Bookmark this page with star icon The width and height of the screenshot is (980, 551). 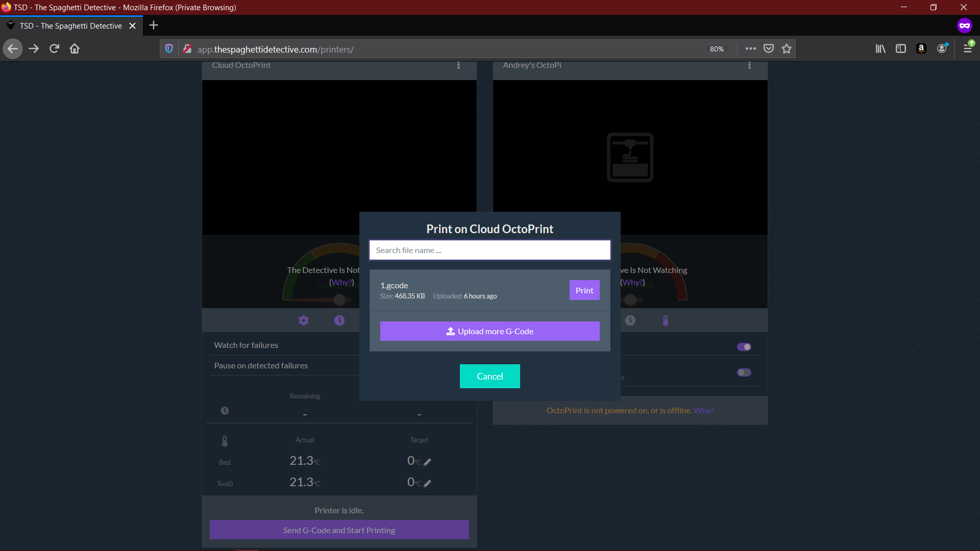pos(787,49)
